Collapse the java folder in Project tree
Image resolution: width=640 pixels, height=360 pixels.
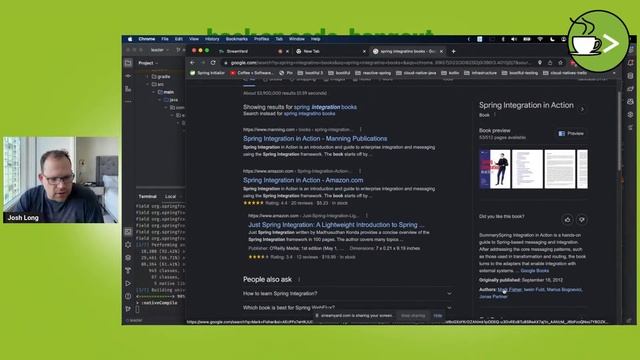tap(160, 100)
